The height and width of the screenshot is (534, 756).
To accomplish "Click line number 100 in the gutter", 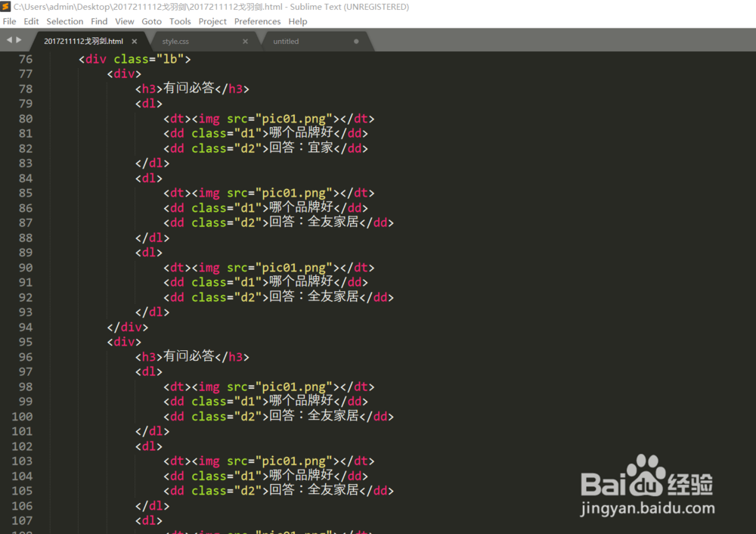I will 22,417.
